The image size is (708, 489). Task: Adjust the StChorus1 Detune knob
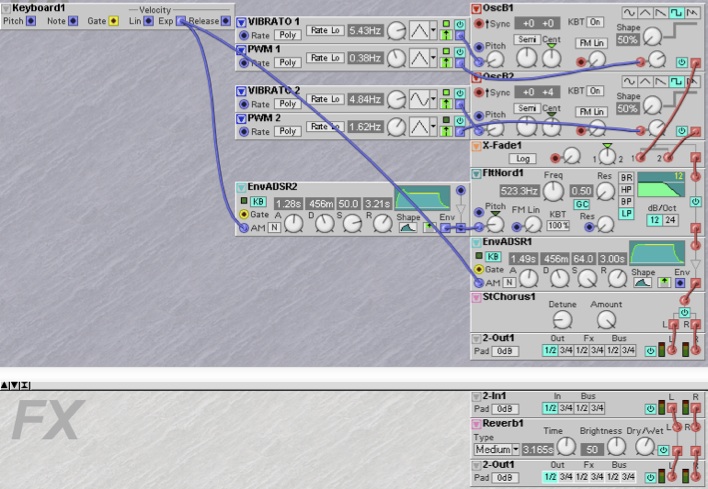coord(563,319)
